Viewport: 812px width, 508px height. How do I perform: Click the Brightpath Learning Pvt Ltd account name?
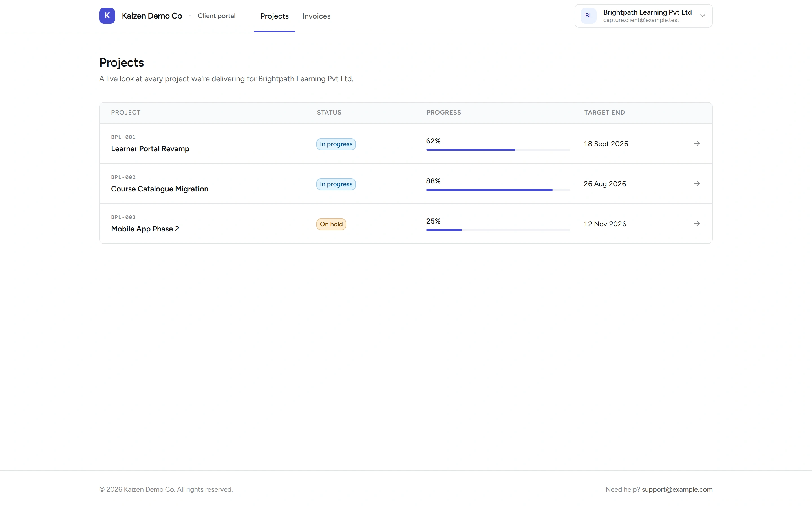(647, 12)
